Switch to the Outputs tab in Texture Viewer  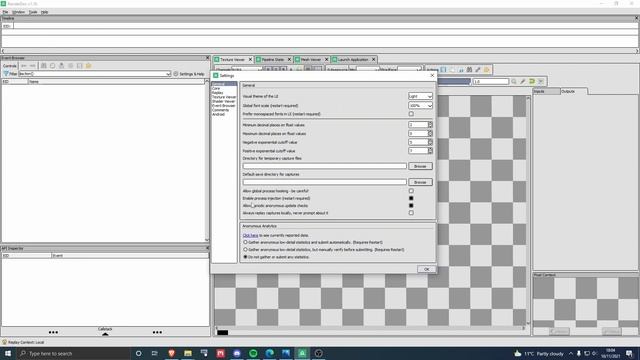click(x=573, y=91)
